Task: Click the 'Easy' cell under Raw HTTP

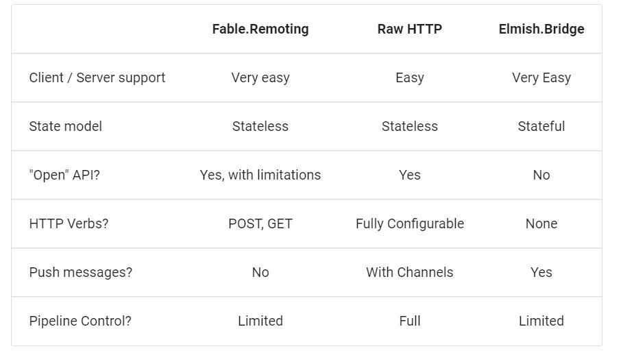Action: tap(410, 77)
